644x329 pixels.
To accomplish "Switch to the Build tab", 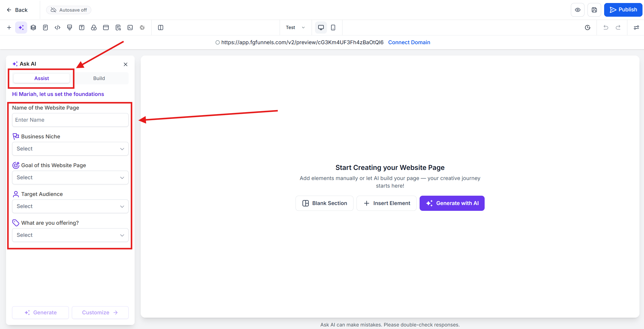I will coord(99,78).
